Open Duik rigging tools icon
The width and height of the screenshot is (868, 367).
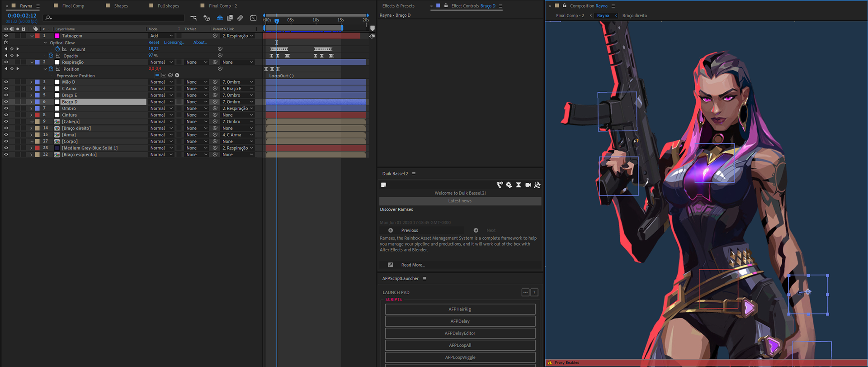point(500,185)
